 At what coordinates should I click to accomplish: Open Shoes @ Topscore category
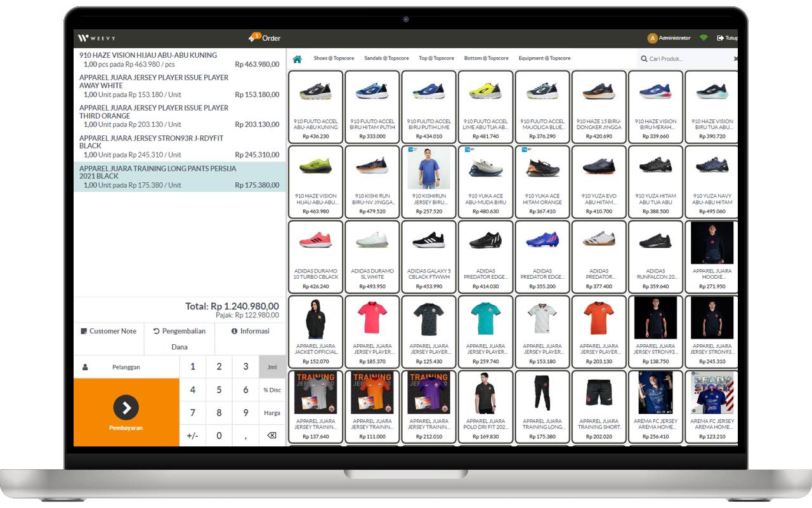click(x=334, y=58)
